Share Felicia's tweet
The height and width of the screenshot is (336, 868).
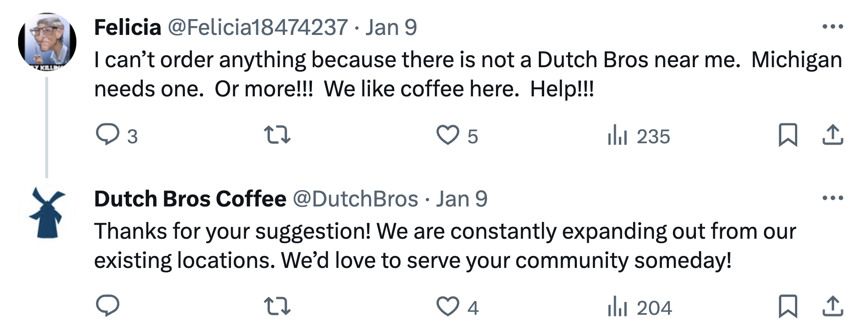point(833,135)
